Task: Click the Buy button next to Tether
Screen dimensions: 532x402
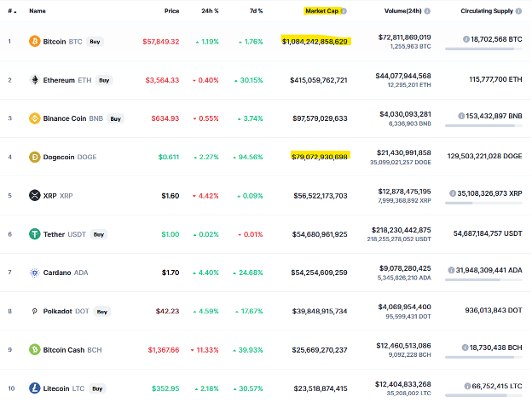Action: [x=99, y=234]
